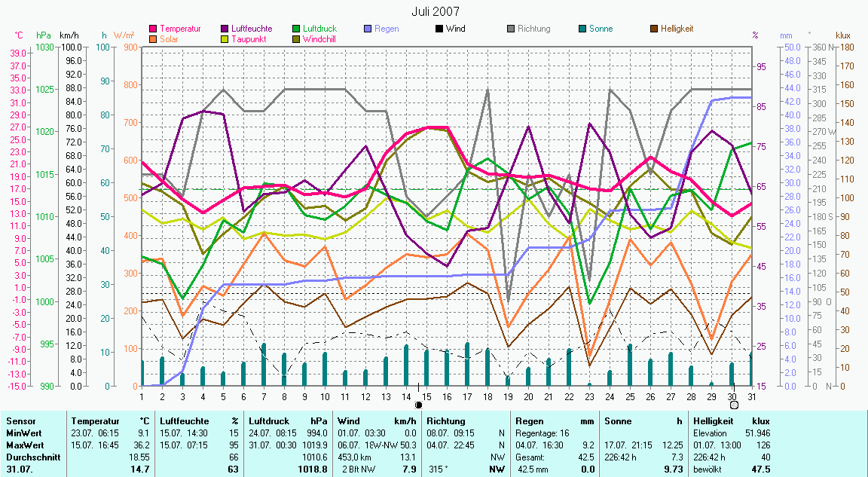868x477 pixels.
Task: Click the pink Temperatur legend swatch
Action: (x=154, y=29)
